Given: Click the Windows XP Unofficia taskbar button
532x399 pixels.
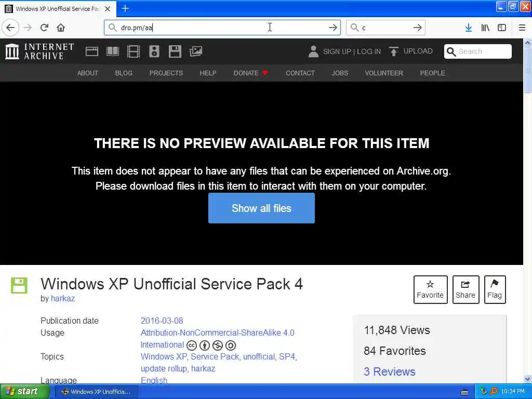Looking at the screenshot, I should pos(96,392).
